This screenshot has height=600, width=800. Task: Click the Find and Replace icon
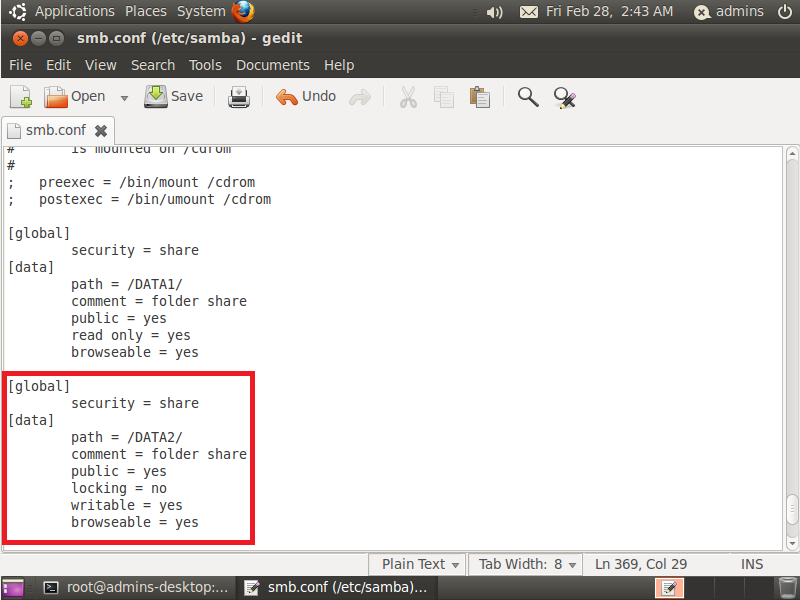[564, 96]
